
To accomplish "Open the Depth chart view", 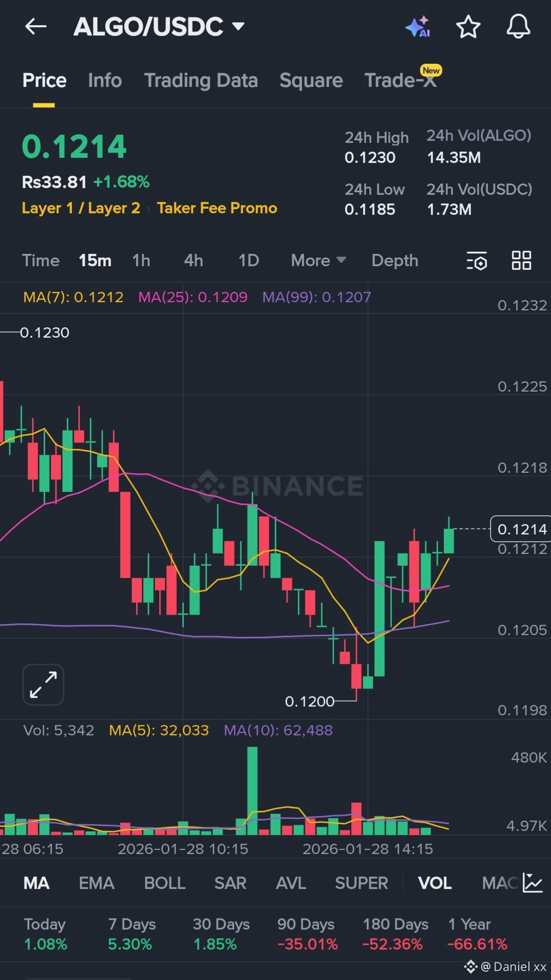I will click(x=395, y=261).
